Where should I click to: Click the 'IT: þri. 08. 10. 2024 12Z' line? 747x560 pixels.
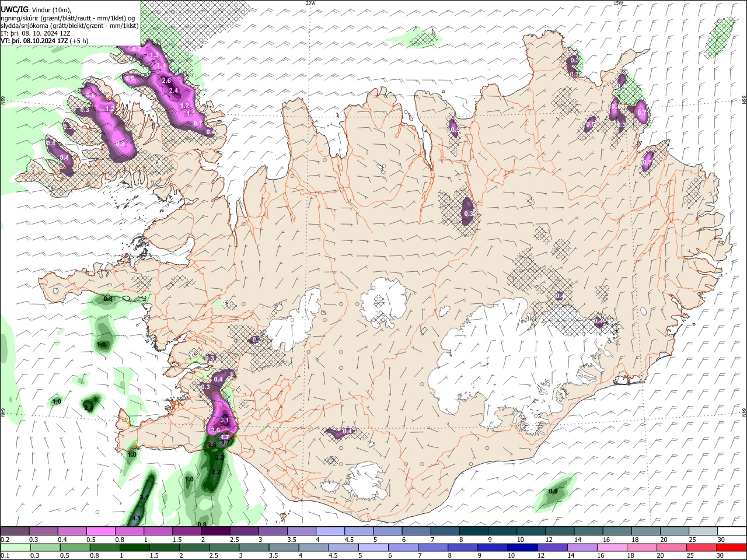coord(36,33)
